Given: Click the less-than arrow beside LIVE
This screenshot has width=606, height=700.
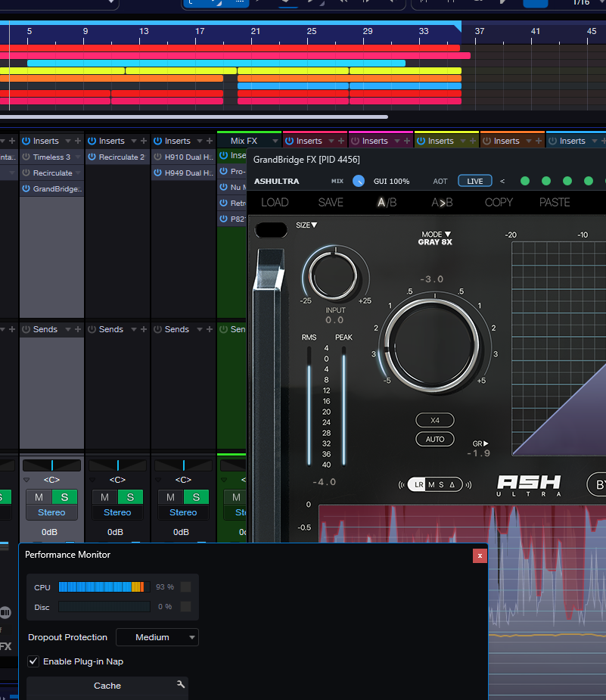Looking at the screenshot, I should (x=502, y=182).
